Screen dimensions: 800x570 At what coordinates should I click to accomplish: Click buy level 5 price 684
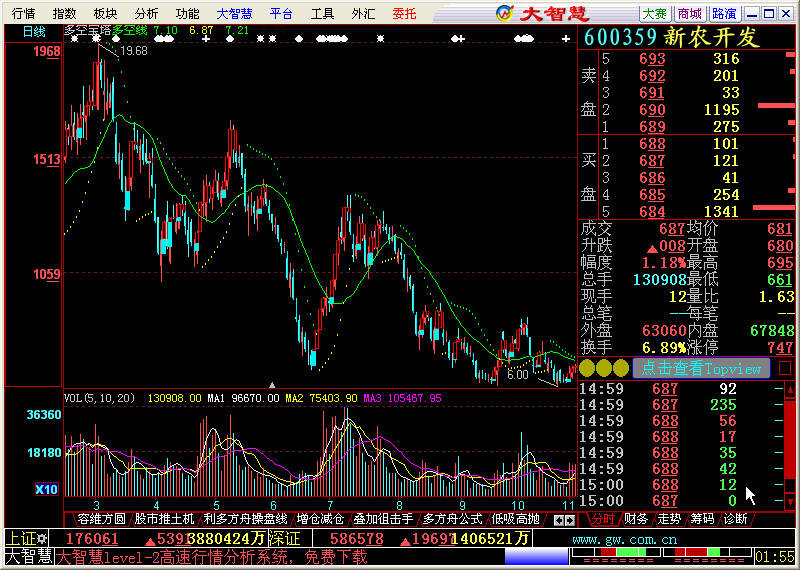(x=652, y=211)
